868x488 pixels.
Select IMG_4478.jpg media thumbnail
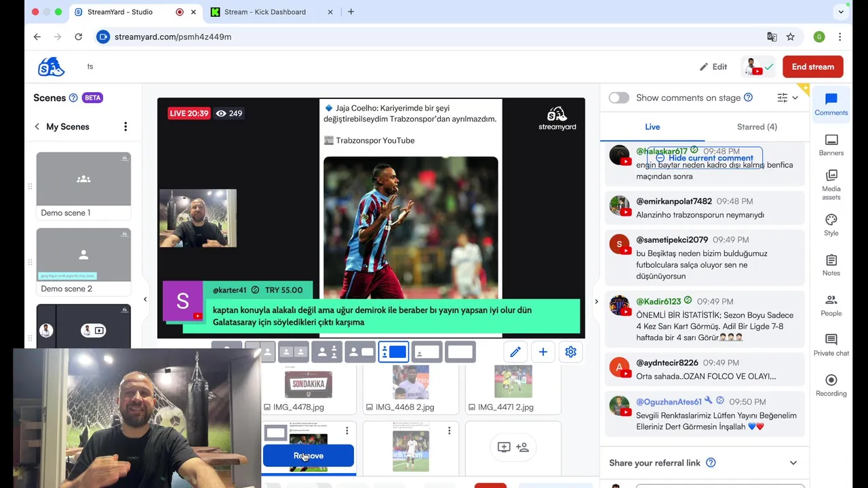click(x=309, y=384)
